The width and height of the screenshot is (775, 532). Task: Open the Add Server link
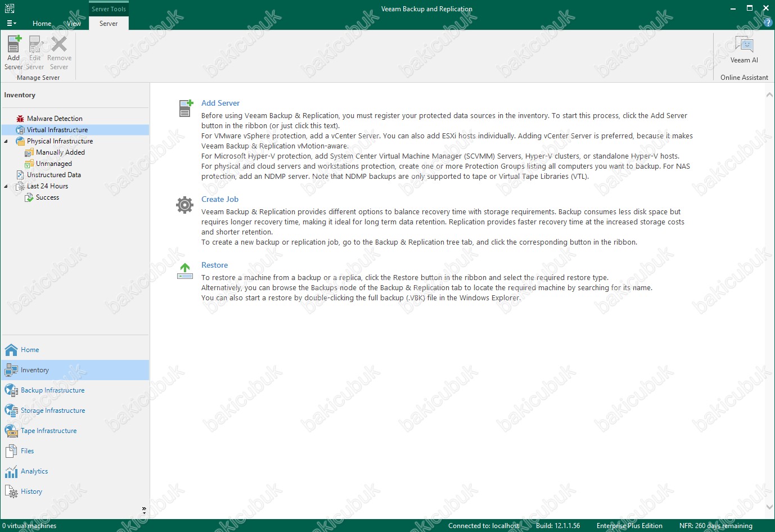click(220, 103)
